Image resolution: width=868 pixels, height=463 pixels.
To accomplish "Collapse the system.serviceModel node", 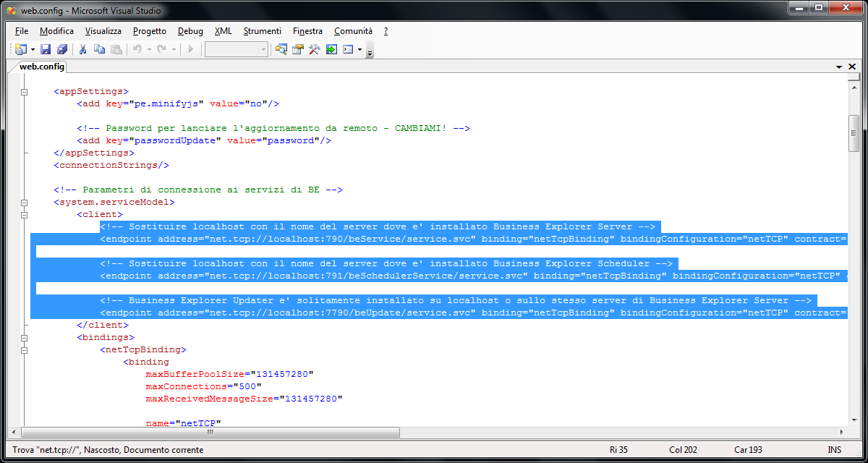I will point(24,203).
